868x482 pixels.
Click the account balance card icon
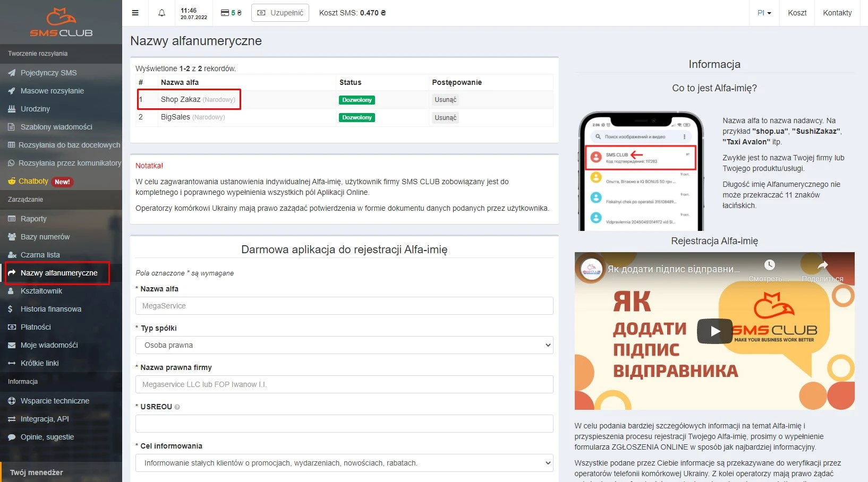[225, 13]
